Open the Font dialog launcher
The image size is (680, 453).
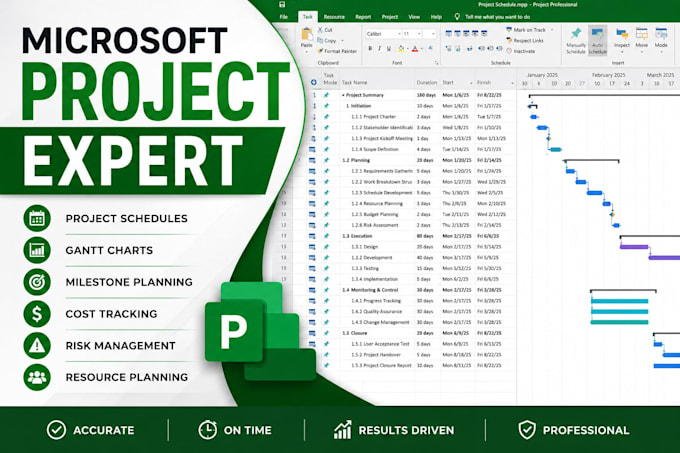pos(436,63)
